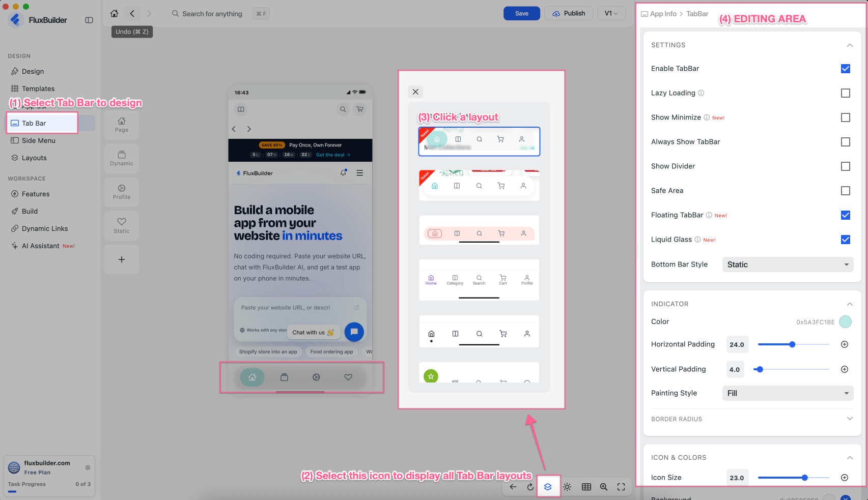The image size is (868, 500).
Task: Check the Show Minimize option
Action: pos(846,117)
